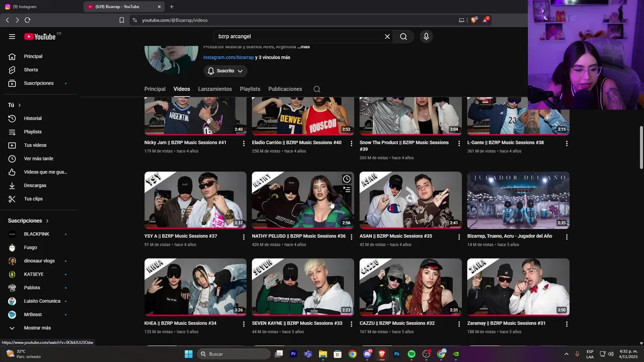
Task: Add NATHY PELUSO video to queue
Action: [347, 190]
